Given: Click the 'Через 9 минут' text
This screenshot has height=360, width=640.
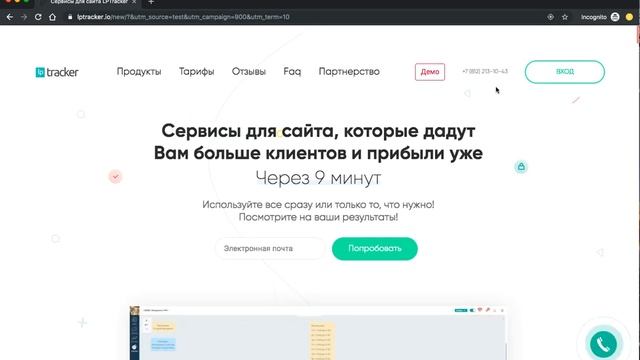Looking at the screenshot, I should pyautogui.click(x=318, y=178).
